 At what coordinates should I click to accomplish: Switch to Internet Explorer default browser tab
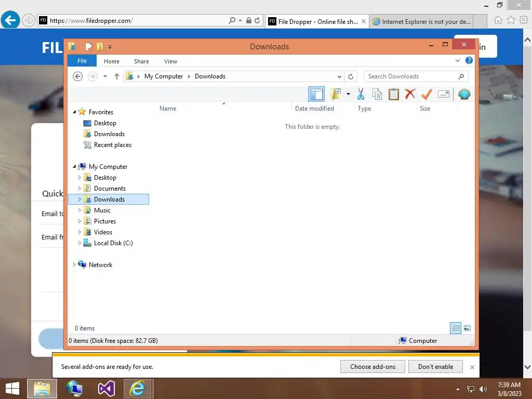click(x=422, y=21)
